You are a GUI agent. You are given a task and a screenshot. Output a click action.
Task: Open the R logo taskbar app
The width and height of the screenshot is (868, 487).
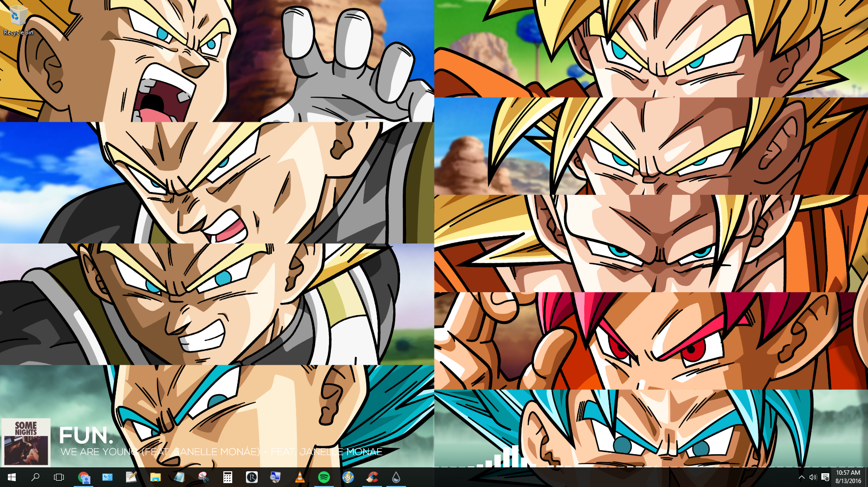(x=251, y=477)
